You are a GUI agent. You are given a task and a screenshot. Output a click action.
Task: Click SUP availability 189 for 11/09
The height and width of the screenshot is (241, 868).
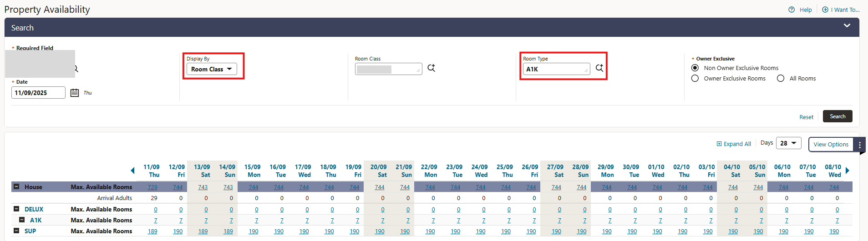tap(152, 231)
